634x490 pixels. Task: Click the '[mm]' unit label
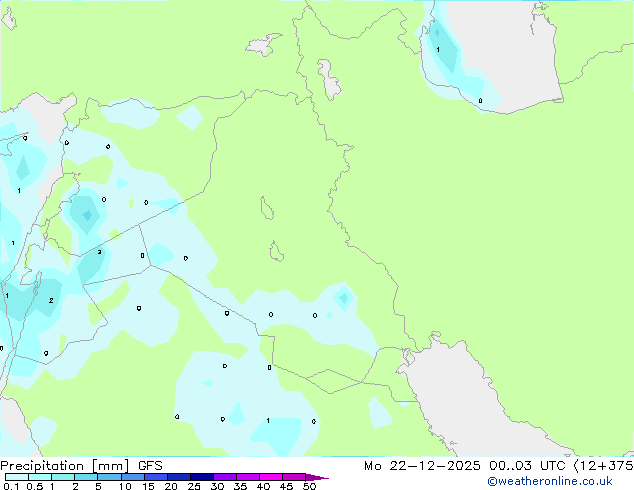pyautogui.click(x=111, y=466)
